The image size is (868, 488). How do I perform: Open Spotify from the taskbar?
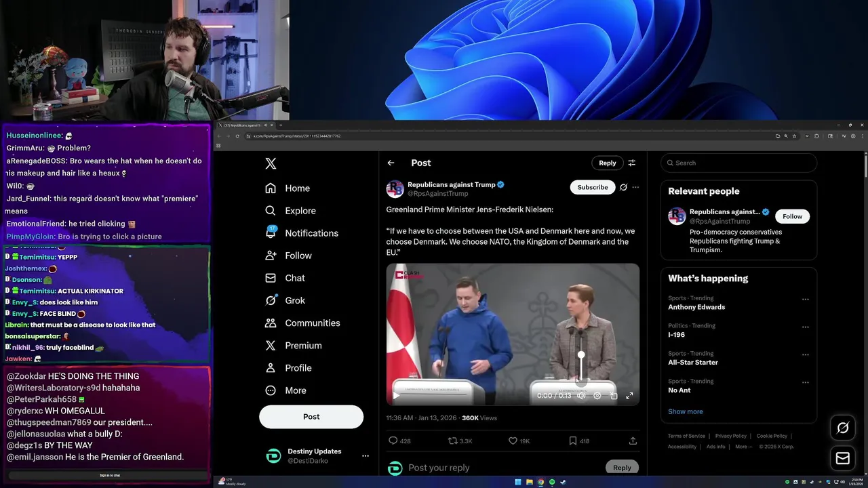tap(552, 482)
